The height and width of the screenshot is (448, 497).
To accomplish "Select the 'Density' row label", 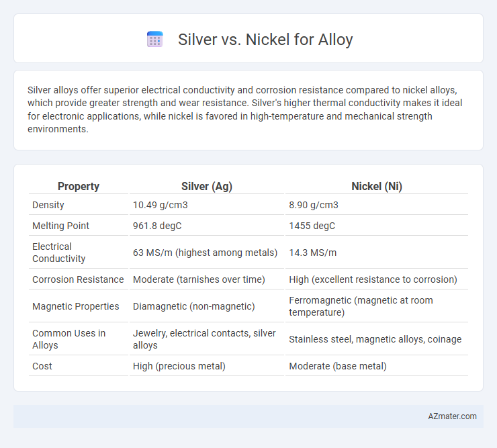I will [x=48, y=205].
